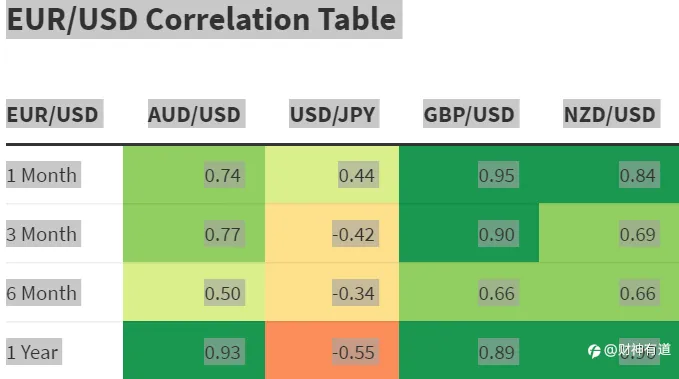Click the 0.69 NZD/USD cell

point(609,233)
